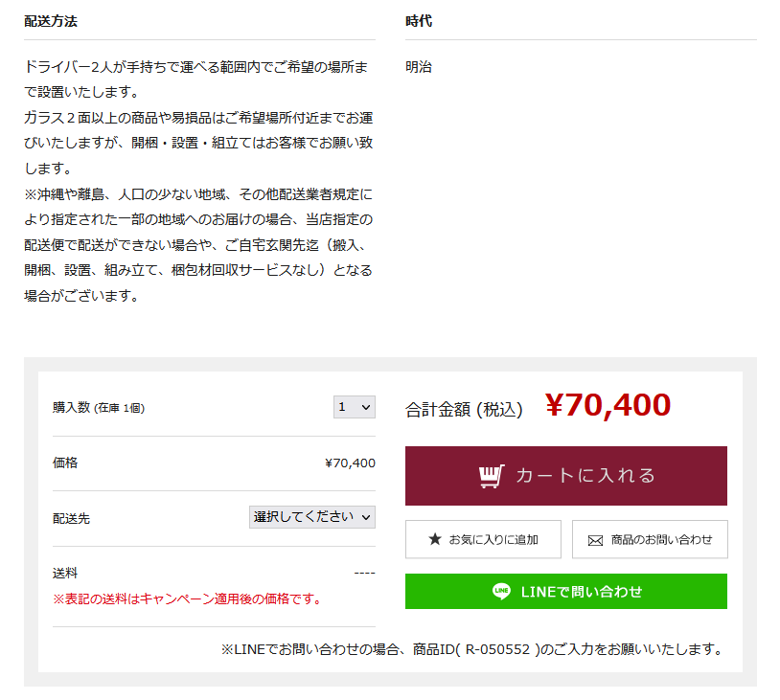Expand the 配送先 選択してください dropdown
This screenshot has height=700, width=780.
click(x=311, y=517)
